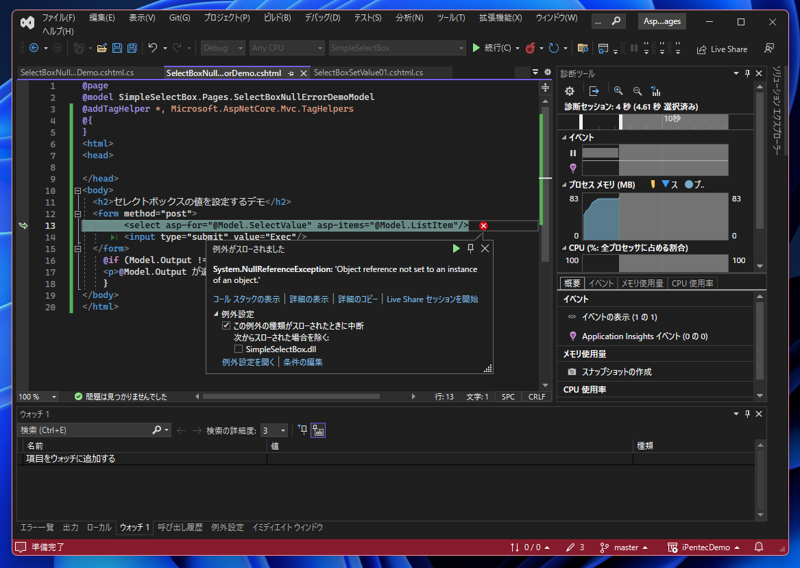
Task: Click the diagnostic tools settings gear
Action: click(569, 91)
